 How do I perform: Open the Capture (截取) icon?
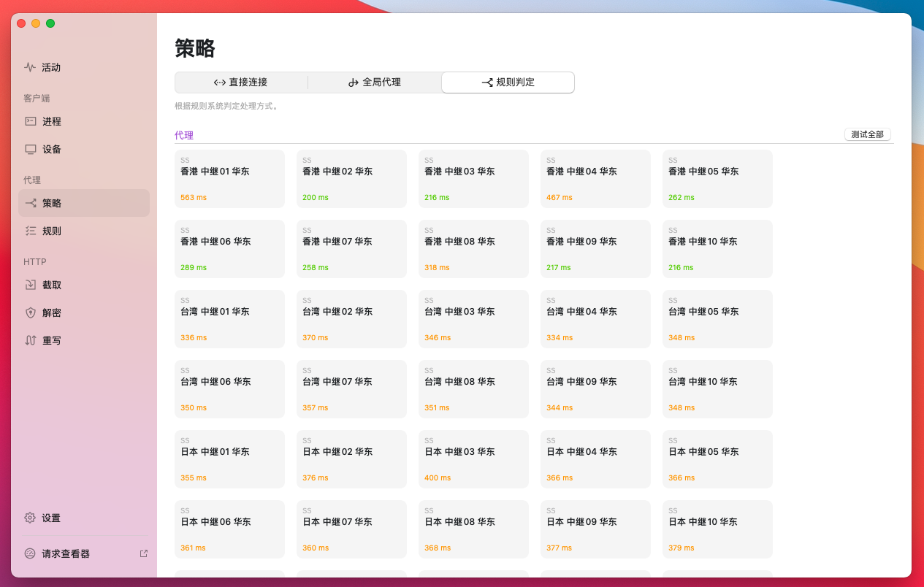point(31,285)
